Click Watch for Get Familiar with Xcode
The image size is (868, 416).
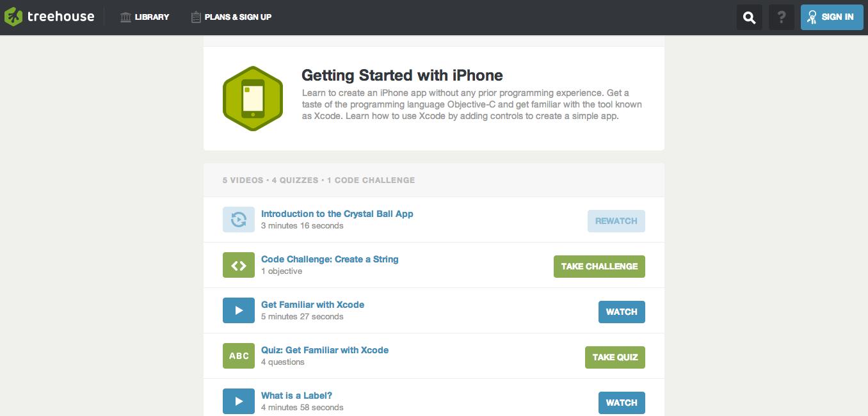(x=622, y=312)
